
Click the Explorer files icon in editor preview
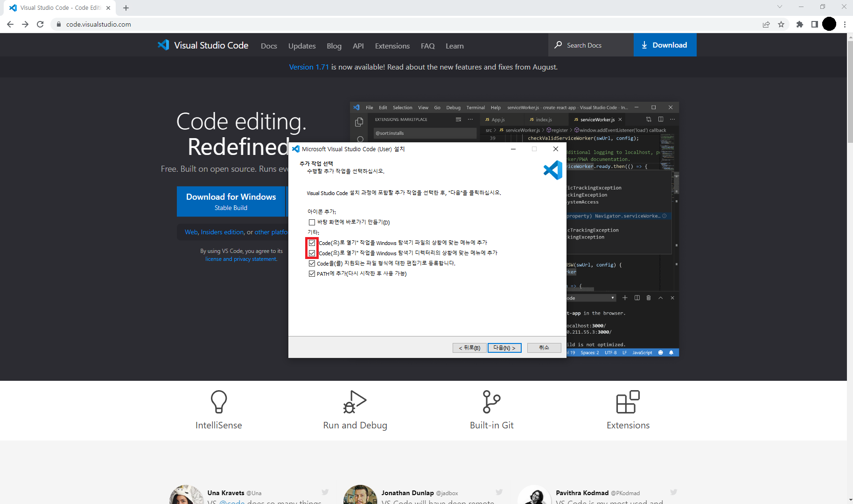pyautogui.click(x=359, y=122)
